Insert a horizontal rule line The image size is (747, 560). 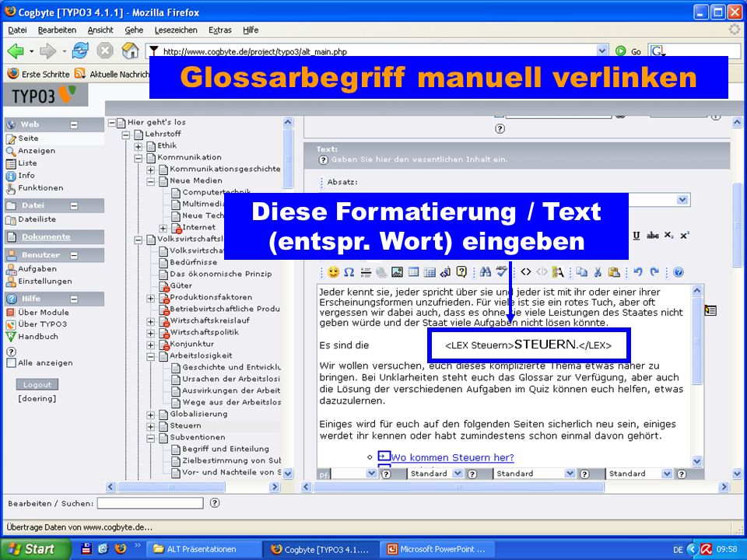[x=366, y=272]
